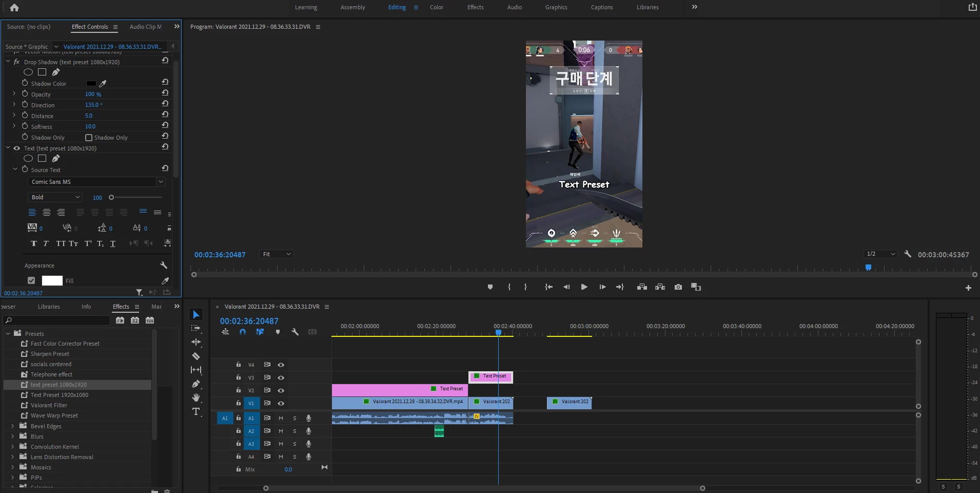Click Add Marker in Program monitor
The height and width of the screenshot is (493, 980).
pos(490,287)
